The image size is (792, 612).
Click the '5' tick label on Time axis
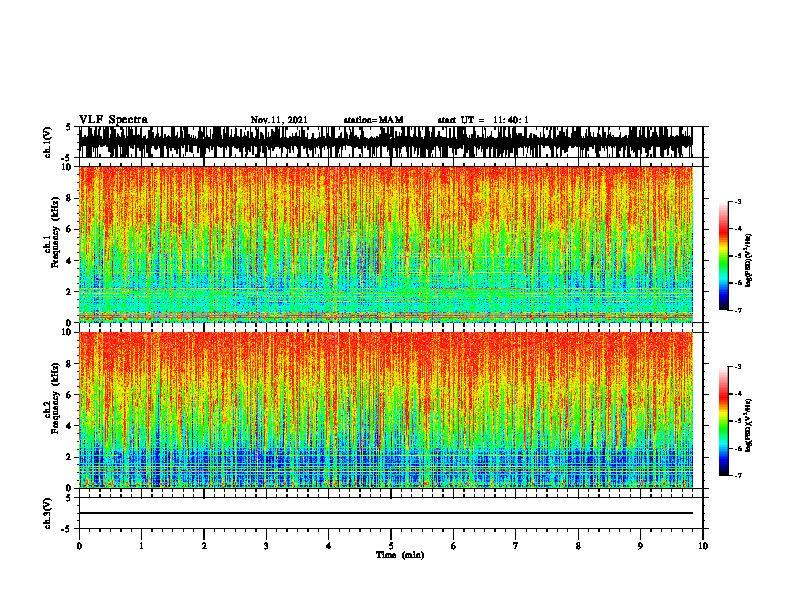coord(391,545)
